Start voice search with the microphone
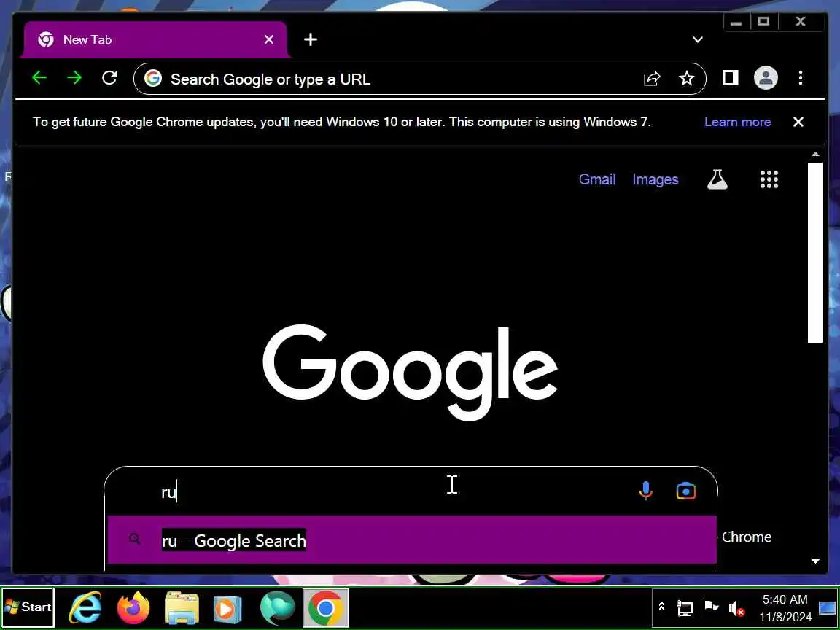The image size is (840, 630). click(x=645, y=491)
